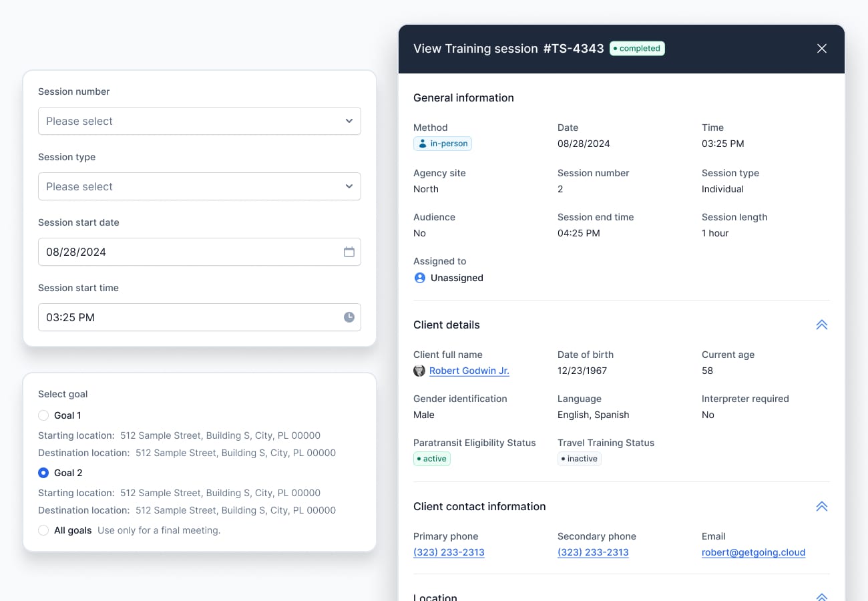Click the Individual session type value
This screenshot has width=868, height=601.
722,189
